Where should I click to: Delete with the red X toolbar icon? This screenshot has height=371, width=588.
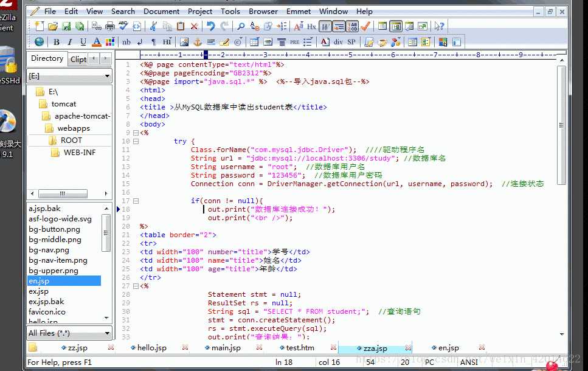194,26
